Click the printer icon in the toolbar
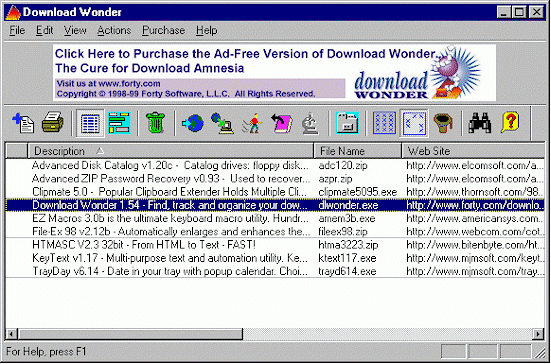The height and width of the screenshot is (364, 551). tap(53, 123)
